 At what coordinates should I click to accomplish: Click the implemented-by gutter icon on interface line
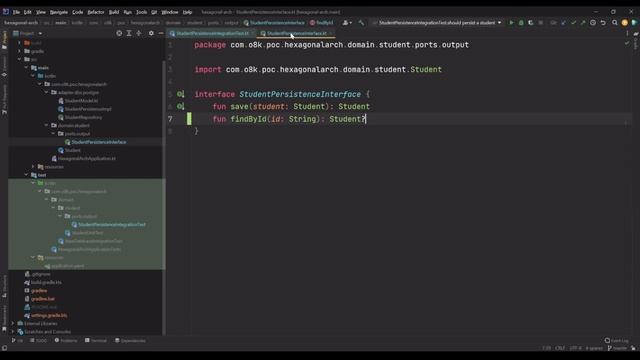(180, 94)
